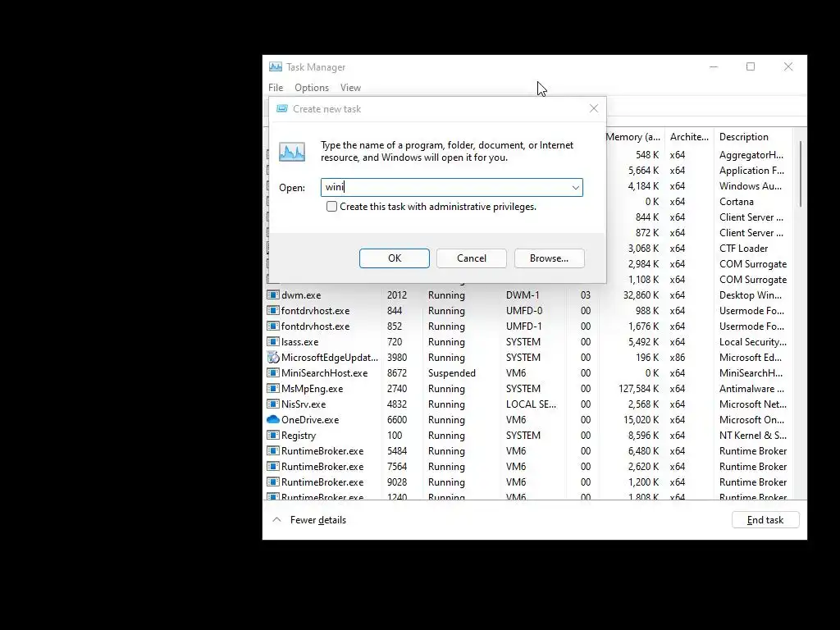Sort by Memory column header

(633, 137)
